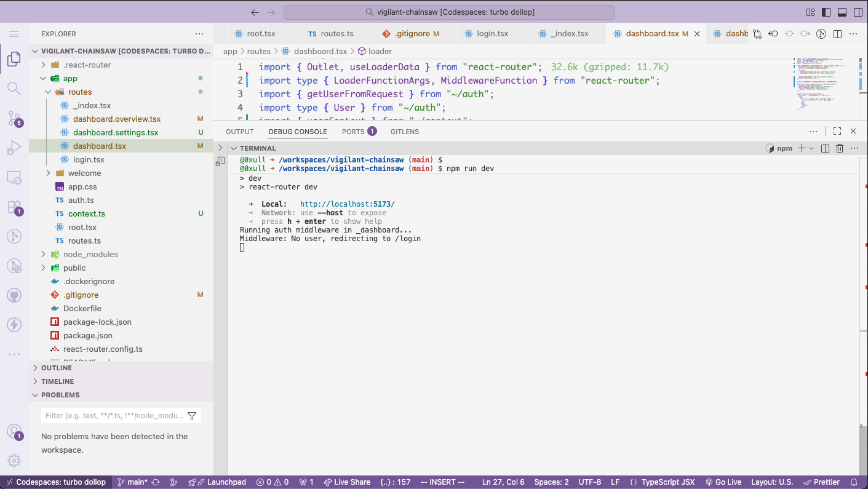Open http://localhost:5173/ link in terminal
868x489 pixels.
click(348, 204)
